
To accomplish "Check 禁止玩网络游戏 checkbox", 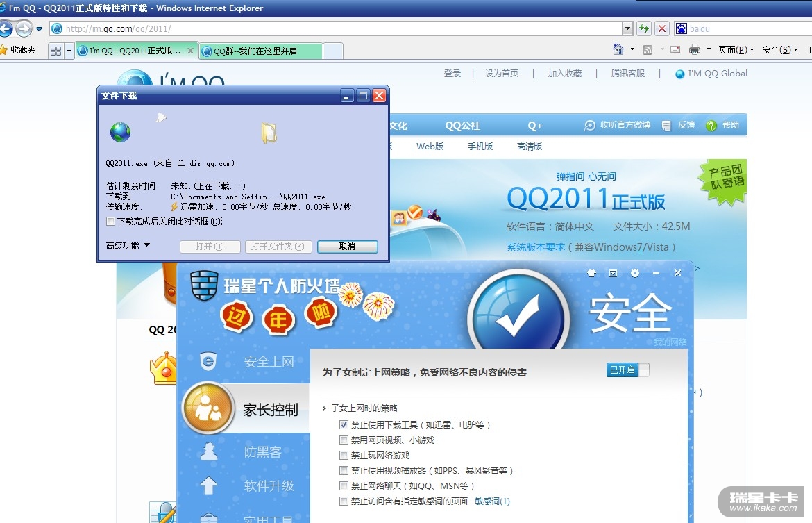I will pos(344,455).
